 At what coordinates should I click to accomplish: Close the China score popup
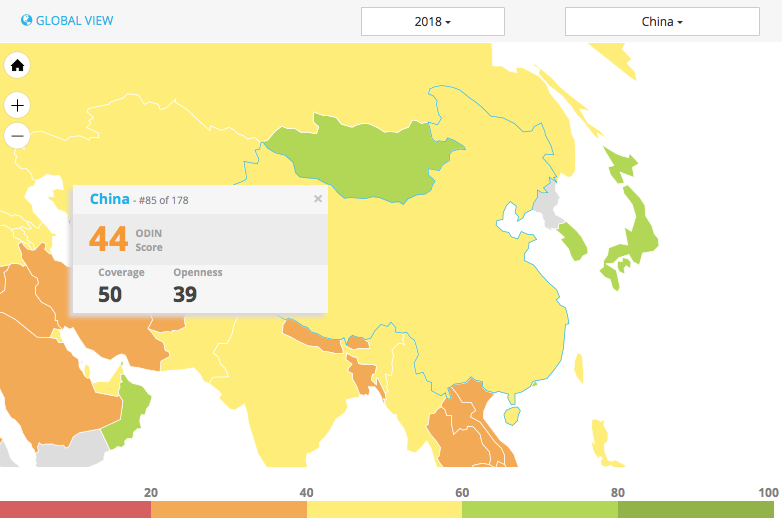(318, 199)
